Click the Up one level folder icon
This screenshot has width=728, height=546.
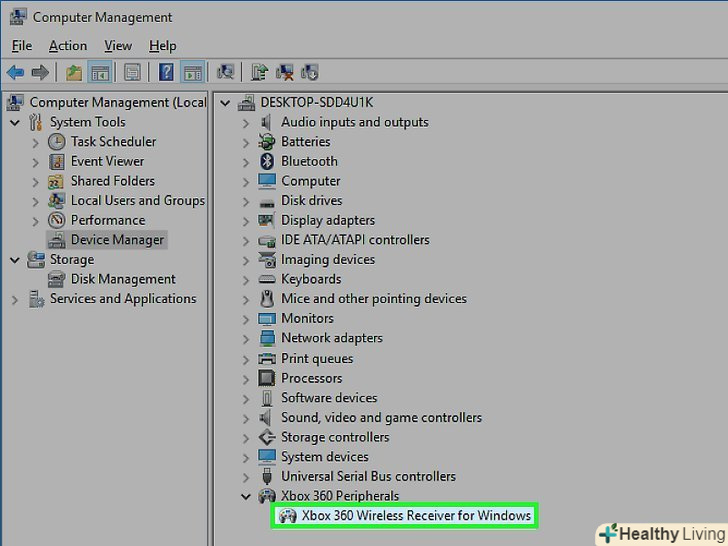click(x=73, y=72)
